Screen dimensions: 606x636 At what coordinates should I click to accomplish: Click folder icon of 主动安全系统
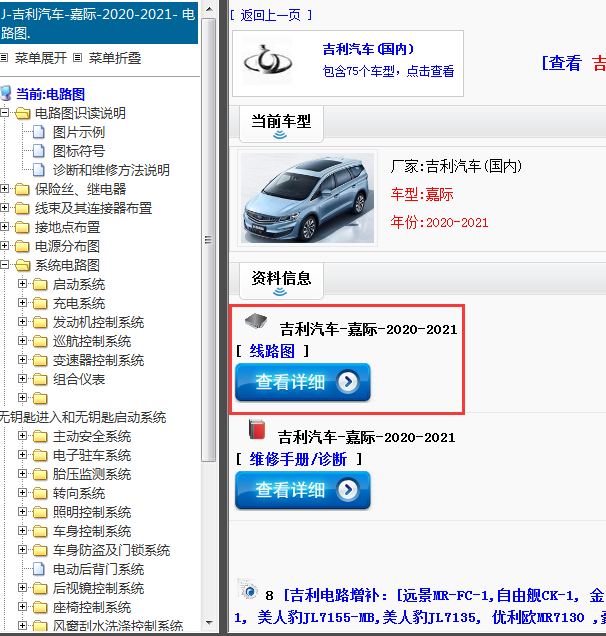tap(40, 436)
